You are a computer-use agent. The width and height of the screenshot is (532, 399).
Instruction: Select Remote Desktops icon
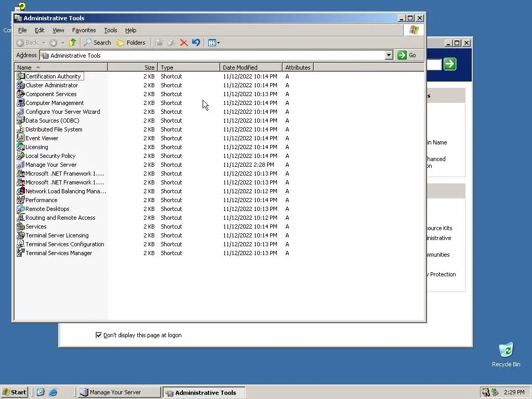[x=21, y=209]
